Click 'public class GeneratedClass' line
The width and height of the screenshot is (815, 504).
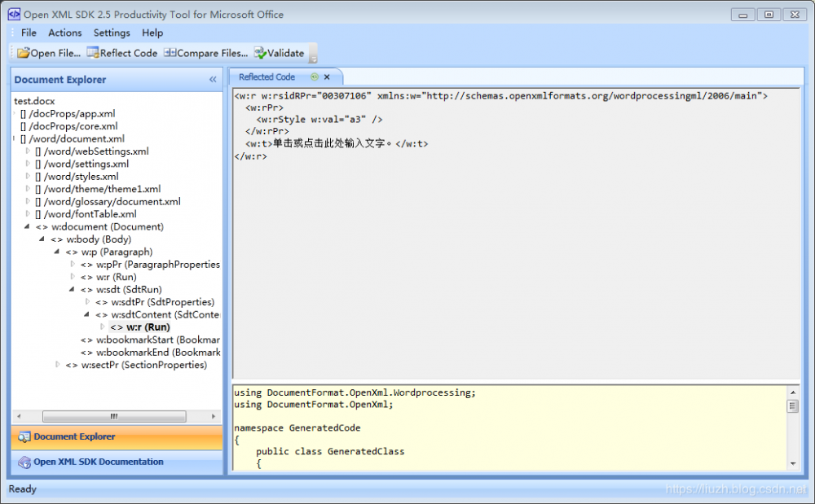click(x=330, y=452)
